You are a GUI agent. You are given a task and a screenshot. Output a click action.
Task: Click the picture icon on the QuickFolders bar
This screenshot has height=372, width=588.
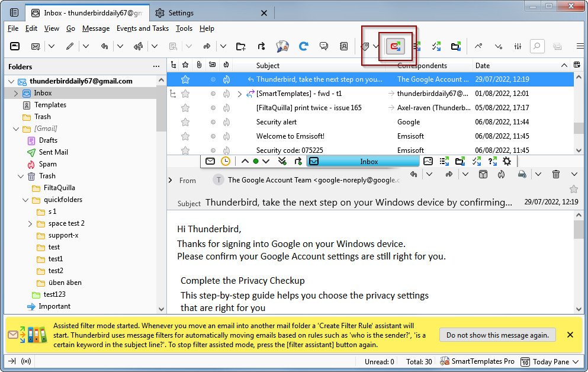pyautogui.click(x=428, y=161)
